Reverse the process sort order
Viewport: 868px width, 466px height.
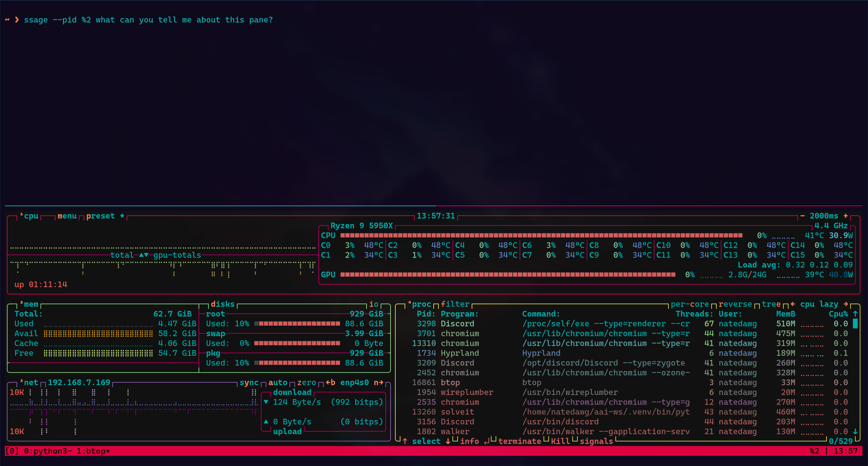pos(735,304)
